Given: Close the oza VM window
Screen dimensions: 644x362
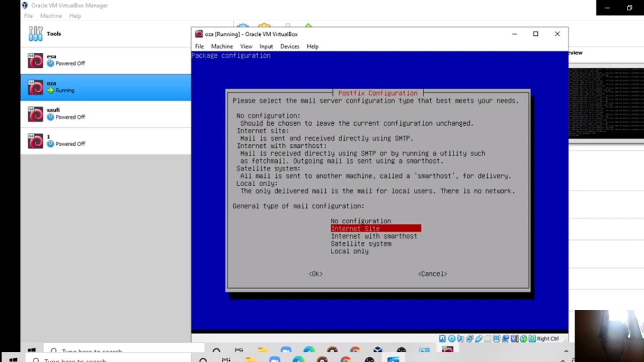Looking at the screenshot, I should tap(557, 34).
